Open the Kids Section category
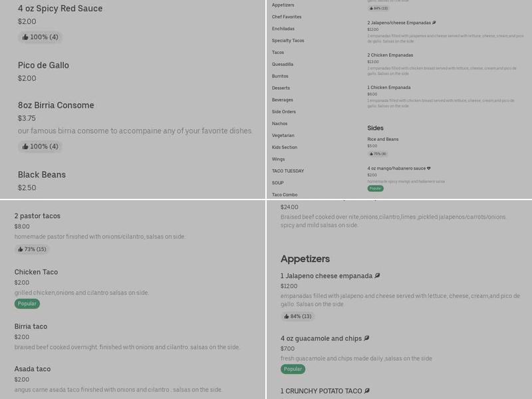532x399 pixels. [285, 148]
